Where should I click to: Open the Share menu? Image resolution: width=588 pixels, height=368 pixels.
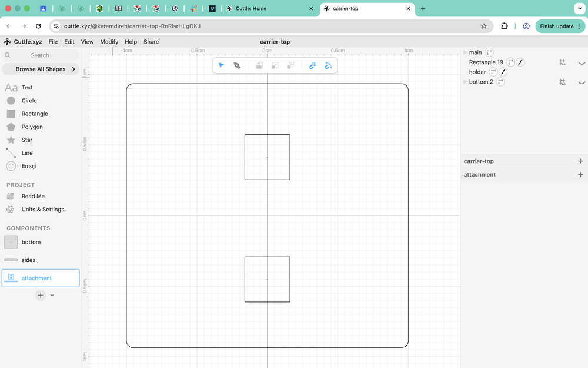(151, 42)
